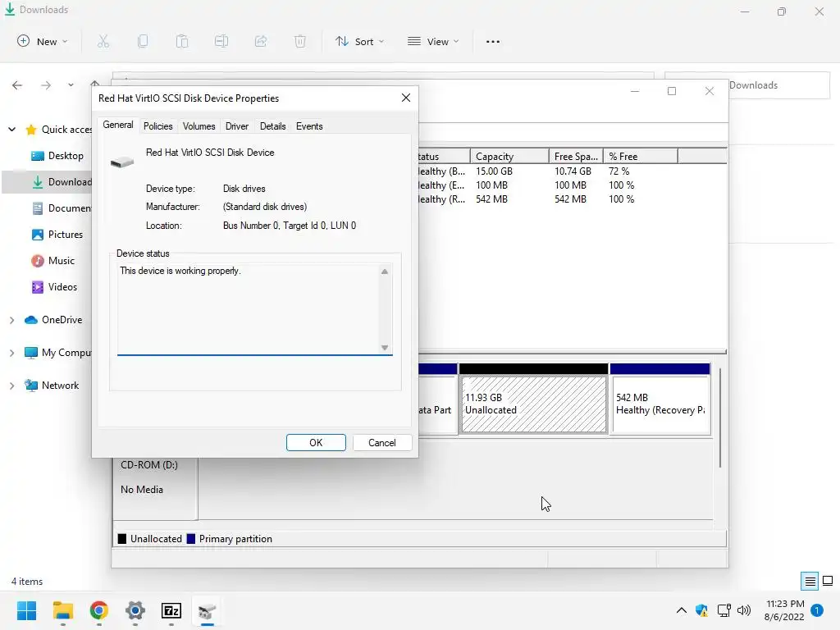Select Documents in navigation pane
840x630 pixels.
coord(61,208)
